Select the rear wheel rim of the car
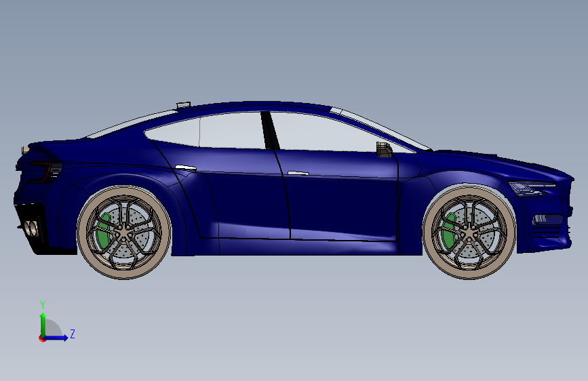Image resolution: width=588 pixels, height=381 pixels. pyautogui.click(x=123, y=233)
